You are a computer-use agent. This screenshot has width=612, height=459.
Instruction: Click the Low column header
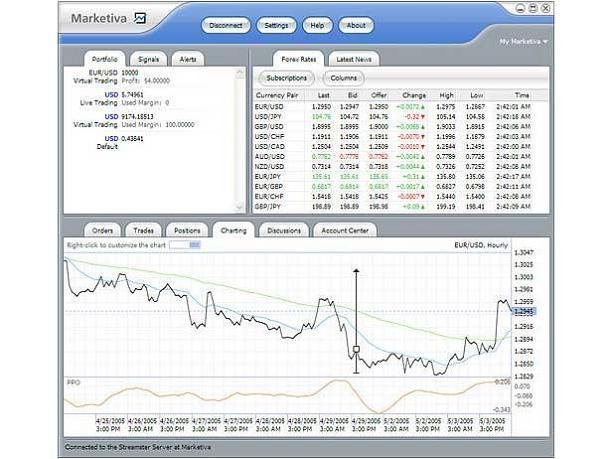click(x=476, y=95)
